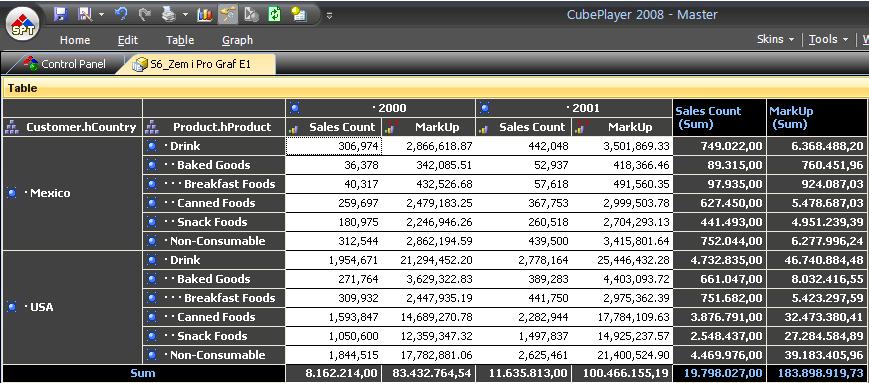Open the Skins dropdown menu
The image size is (869, 383).
(775, 39)
